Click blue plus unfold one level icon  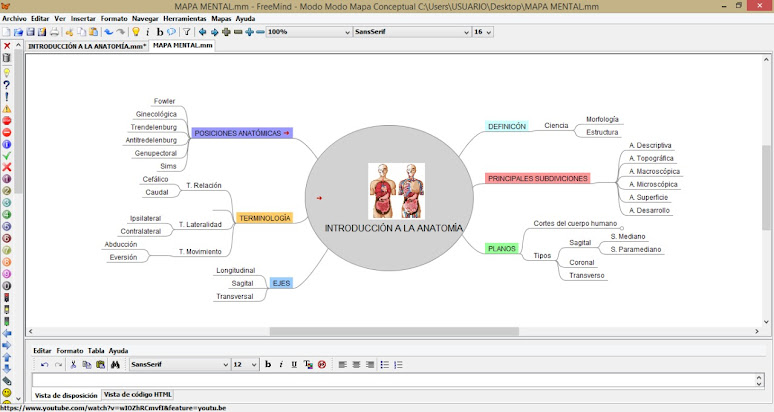249,32
